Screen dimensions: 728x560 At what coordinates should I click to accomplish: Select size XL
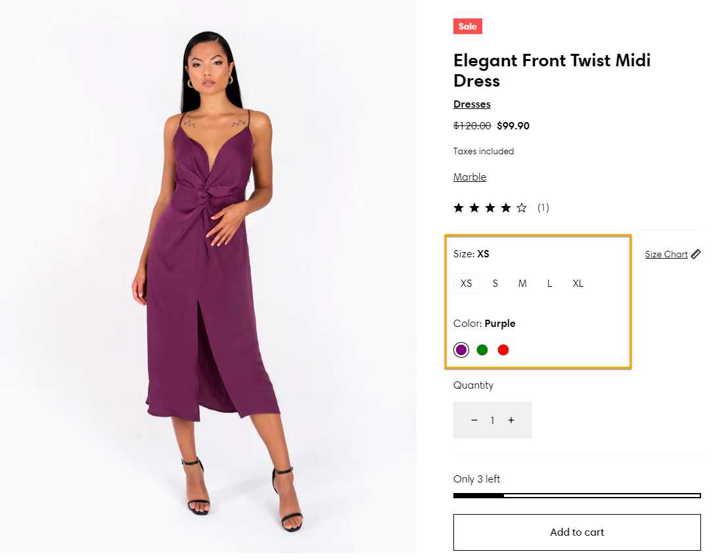[x=578, y=284]
